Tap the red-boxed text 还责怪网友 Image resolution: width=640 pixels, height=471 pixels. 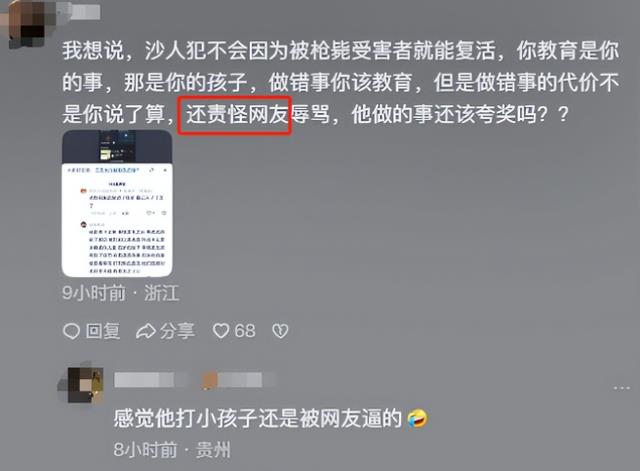235,115
